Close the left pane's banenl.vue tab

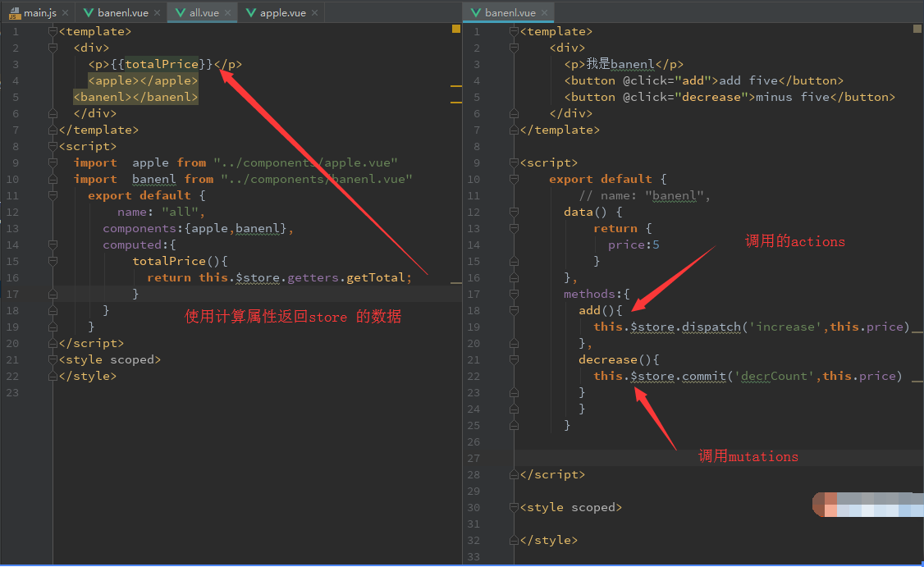click(157, 13)
